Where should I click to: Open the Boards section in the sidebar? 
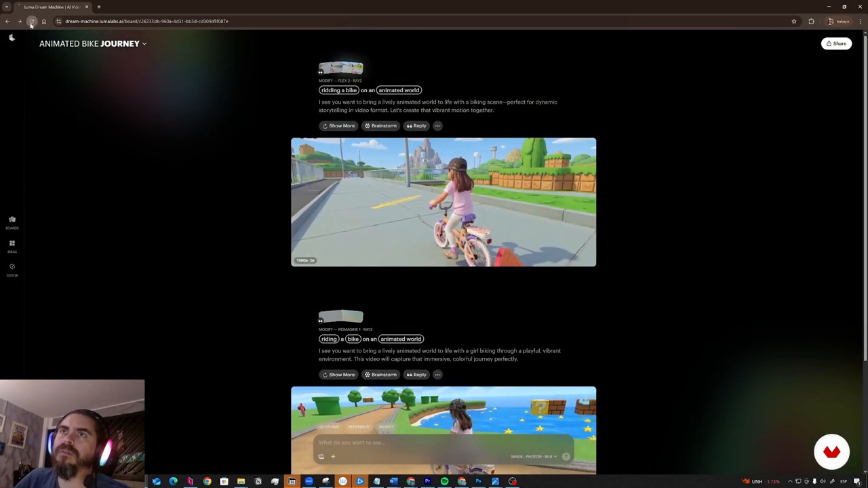pos(12,222)
